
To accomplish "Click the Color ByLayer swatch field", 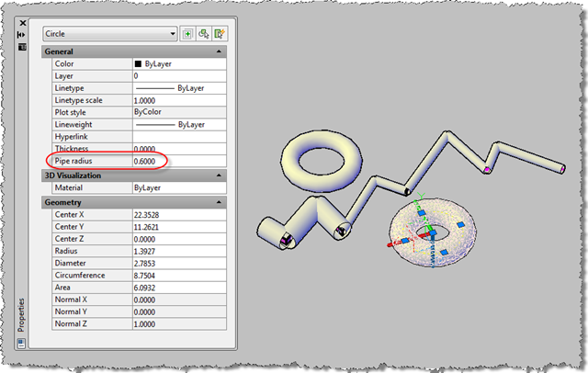I will point(179,64).
